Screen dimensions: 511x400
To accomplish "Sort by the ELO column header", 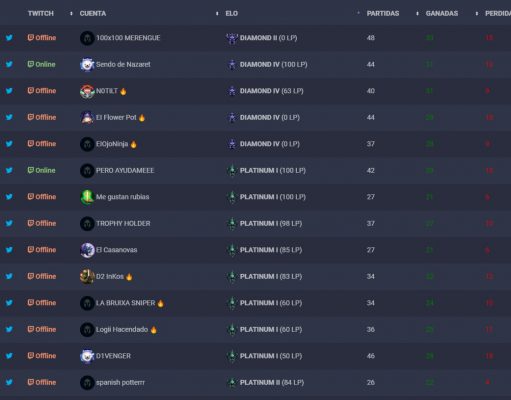I will click(232, 13).
